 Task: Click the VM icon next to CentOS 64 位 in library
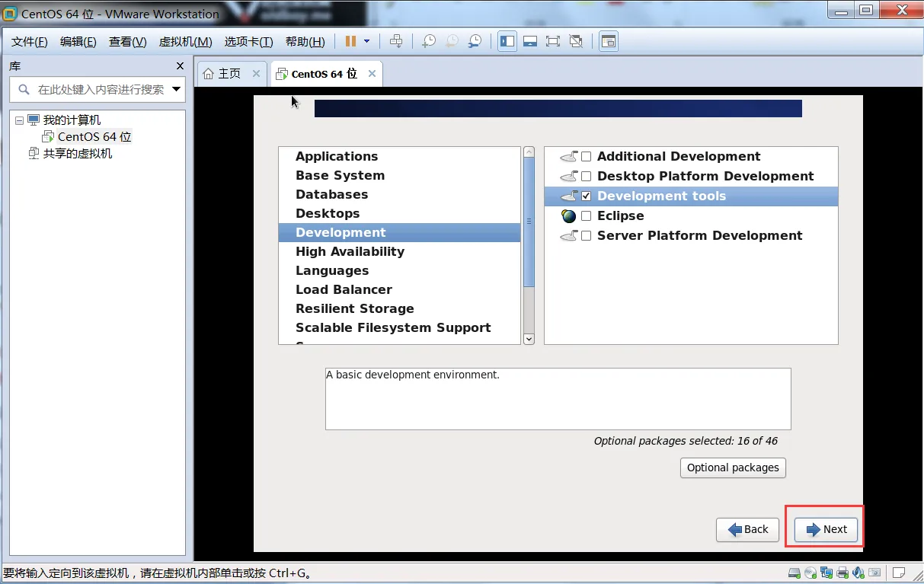(x=48, y=137)
